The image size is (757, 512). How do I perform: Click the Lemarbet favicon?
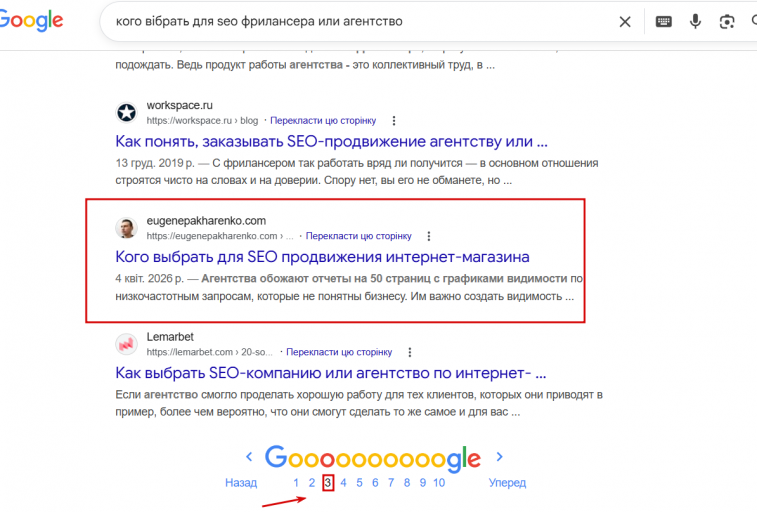coord(126,344)
